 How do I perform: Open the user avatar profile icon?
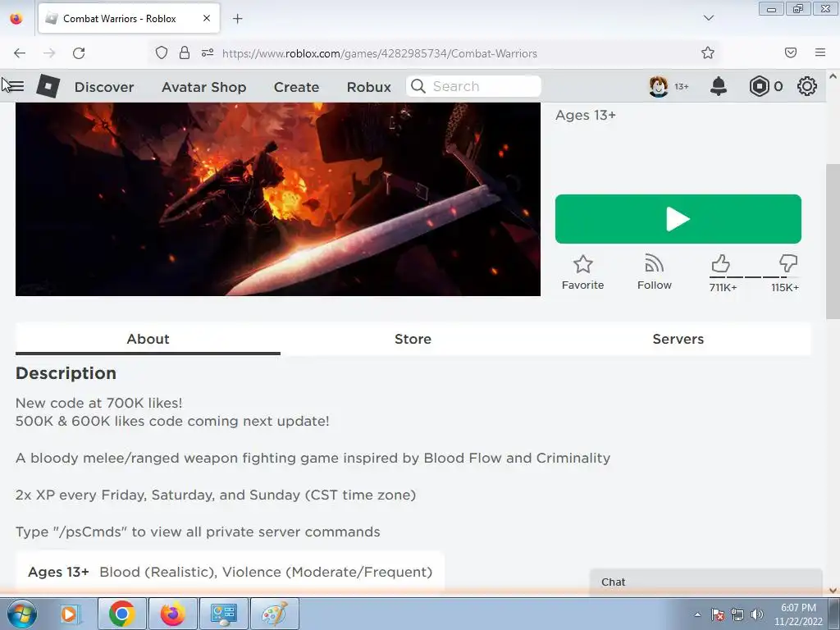tap(659, 86)
